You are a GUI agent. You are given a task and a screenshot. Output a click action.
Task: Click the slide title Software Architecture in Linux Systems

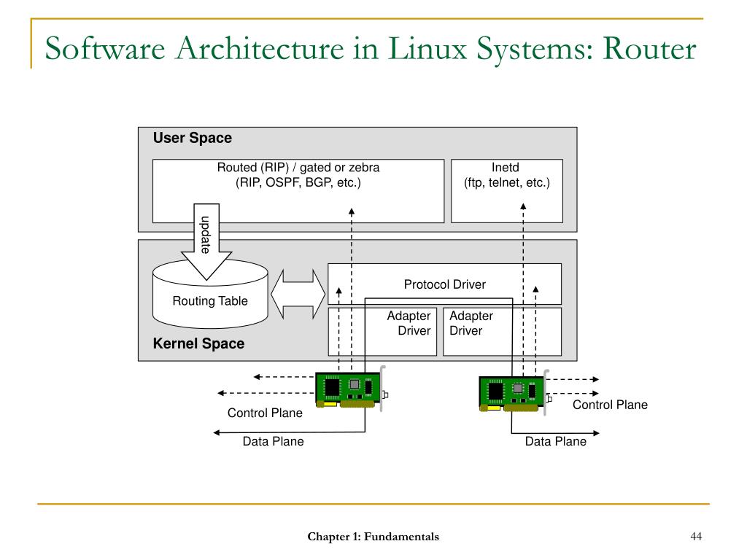click(371, 48)
